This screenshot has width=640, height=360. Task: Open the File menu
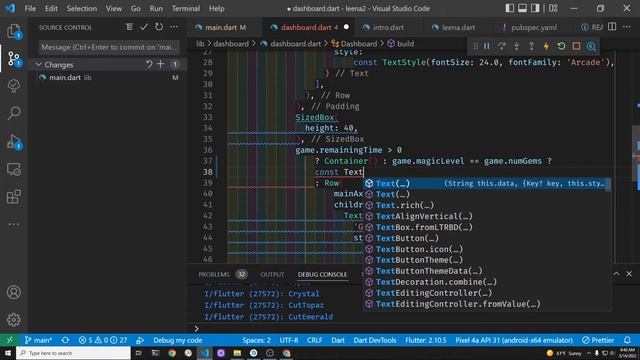30,8
